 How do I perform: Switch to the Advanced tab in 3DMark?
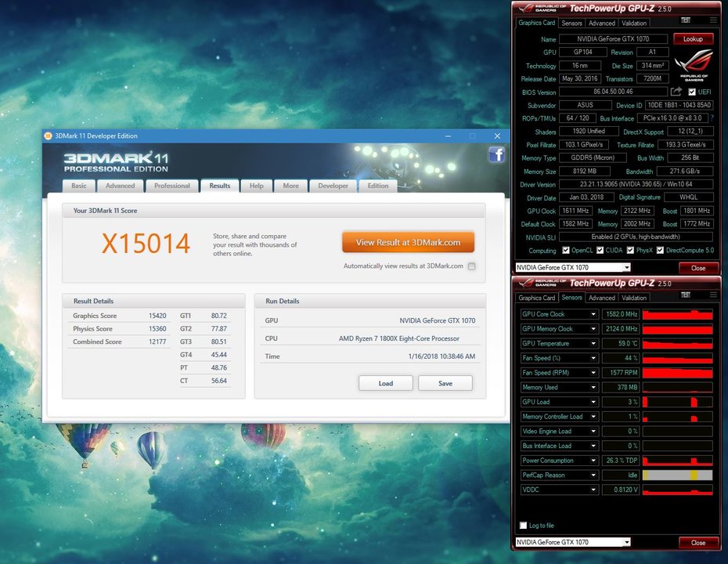(121, 186)
